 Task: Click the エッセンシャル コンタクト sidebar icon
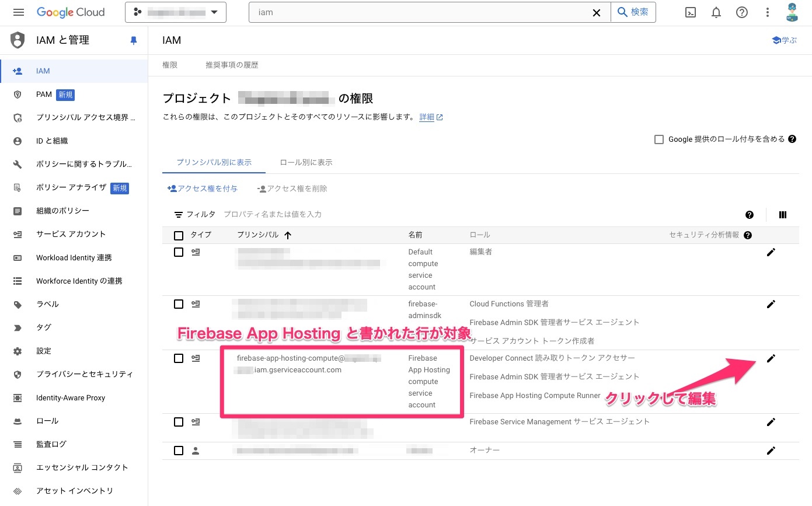18,467
